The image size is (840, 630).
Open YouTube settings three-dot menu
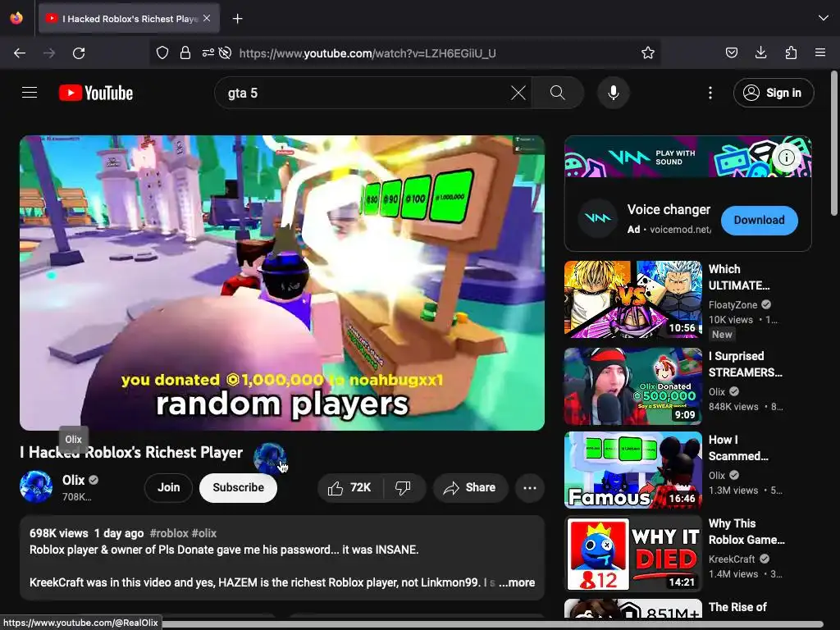710,93
